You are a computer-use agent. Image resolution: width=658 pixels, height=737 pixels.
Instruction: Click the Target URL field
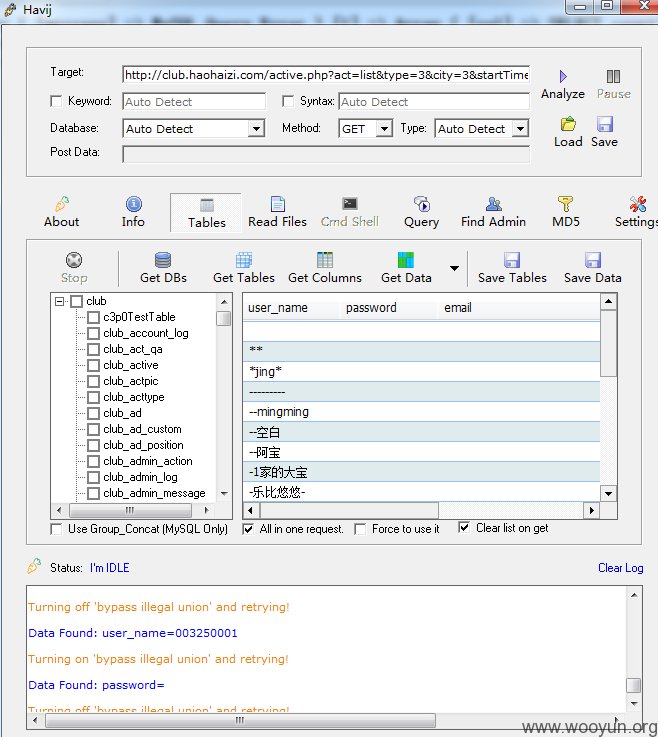pyautogui.click(x=326, y=75)
